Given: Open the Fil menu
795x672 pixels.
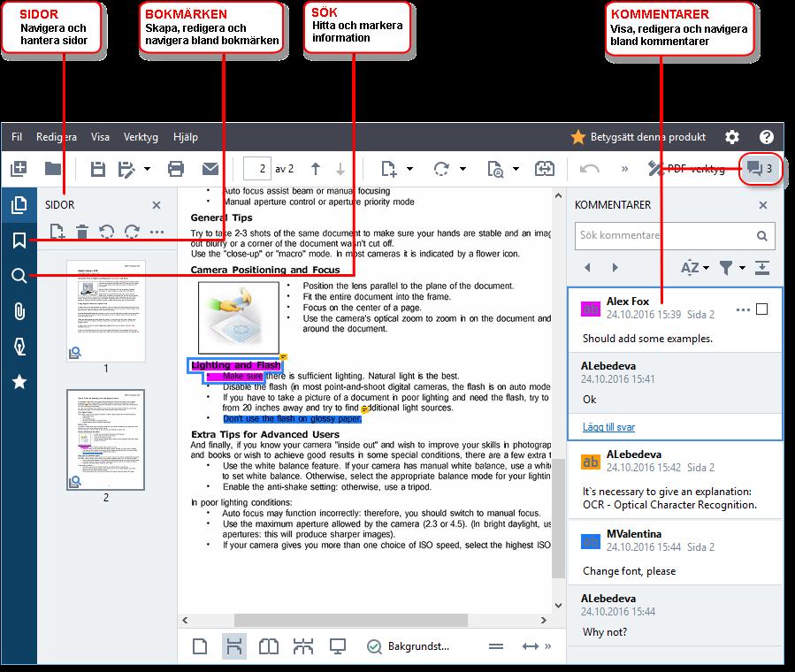Looking at the screenshot, I should [x=17, y=137].
